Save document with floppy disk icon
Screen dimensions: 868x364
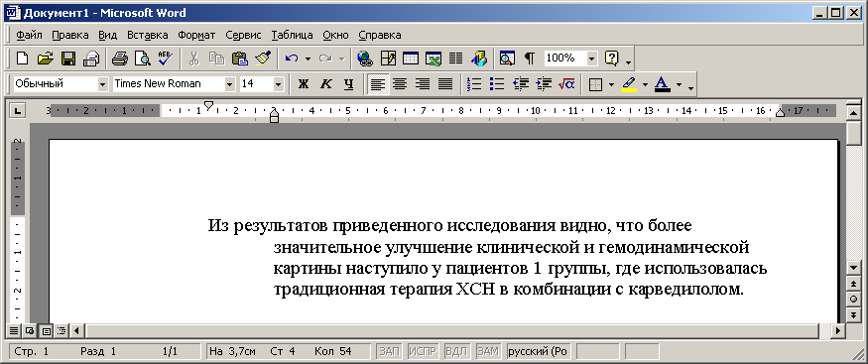tap(68, 58)
